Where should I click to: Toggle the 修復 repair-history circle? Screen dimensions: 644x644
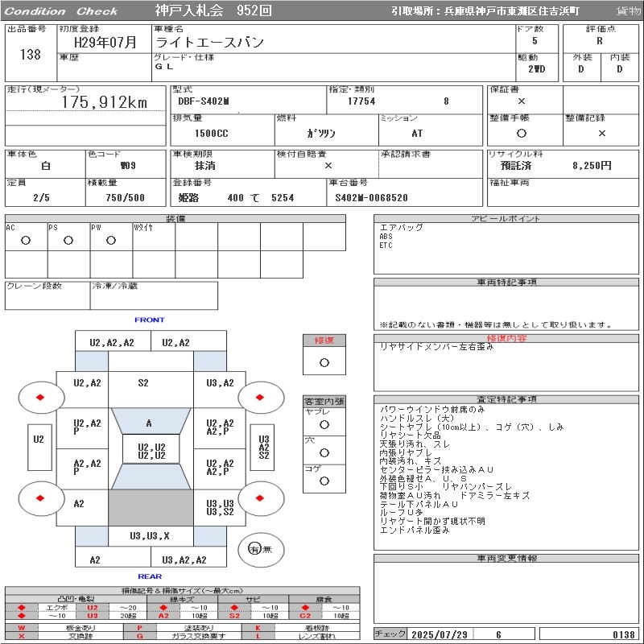point(324,362)
